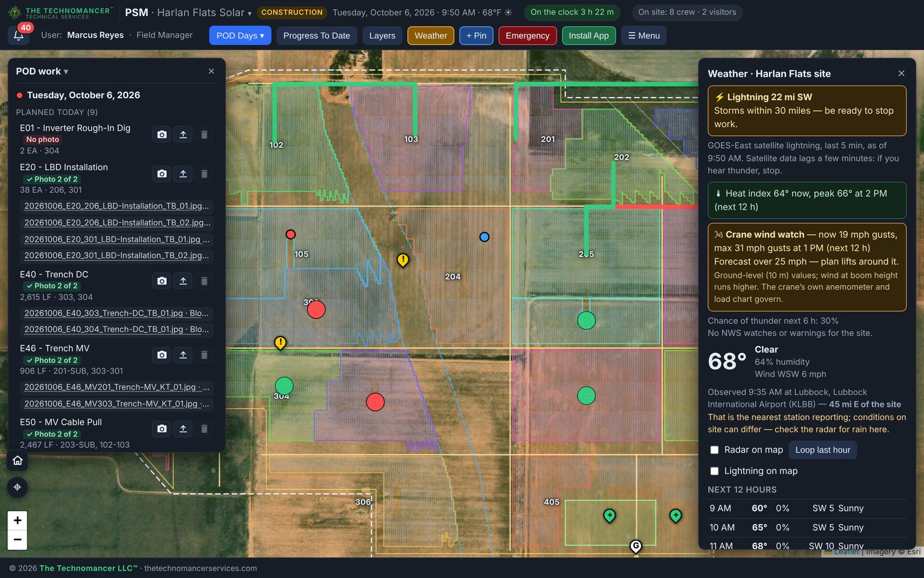This screenshot has width=924, height=578.
Task: Open 20261006_E20_206_LBD-Installation_TB_01.jpg file
Action: (x=117, y=206)
